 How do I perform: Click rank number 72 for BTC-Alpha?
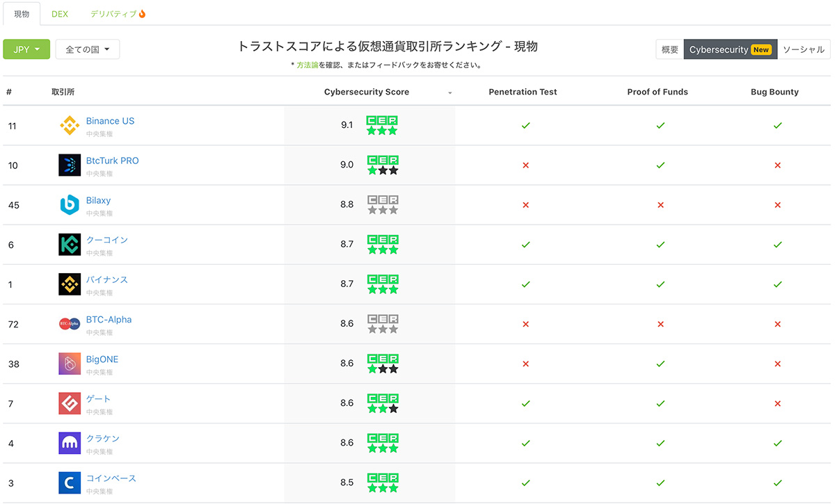click(13, 324)
